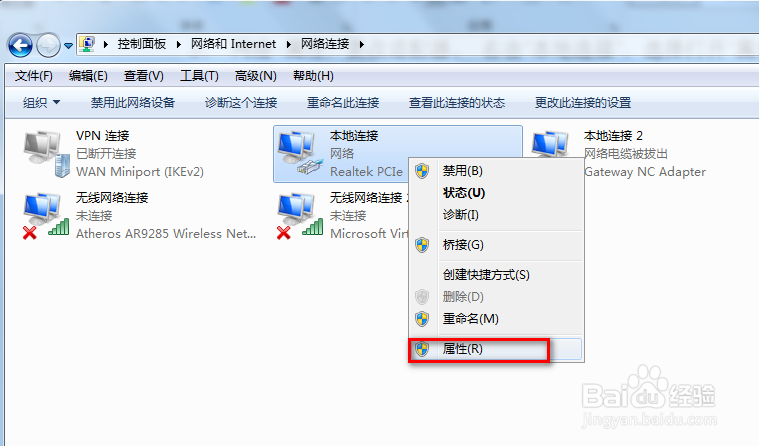Select the Microsoft Virtual 无线网络连接 icon
Image resolution: width=759 pixels, height=446 pixels.
300,216
